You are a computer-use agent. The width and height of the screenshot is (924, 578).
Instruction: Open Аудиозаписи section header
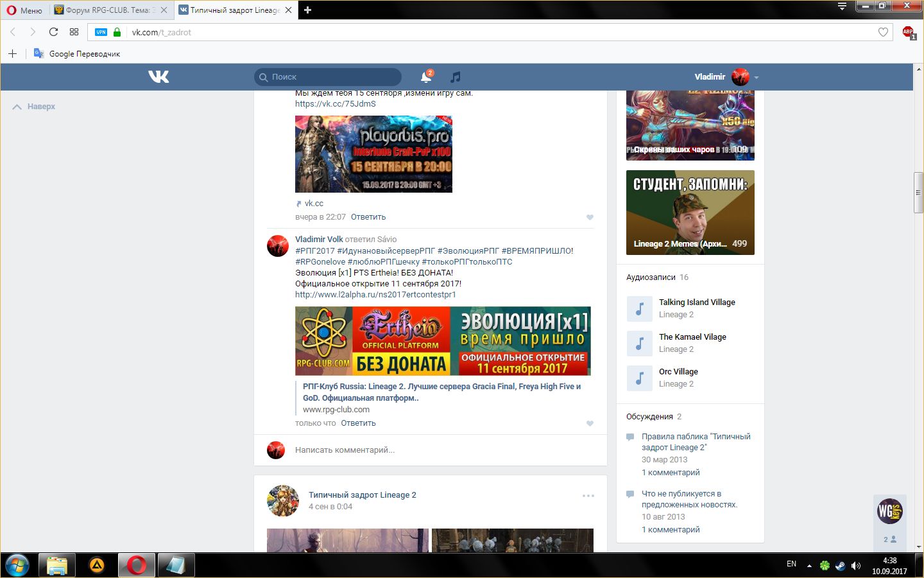[651, 277]
